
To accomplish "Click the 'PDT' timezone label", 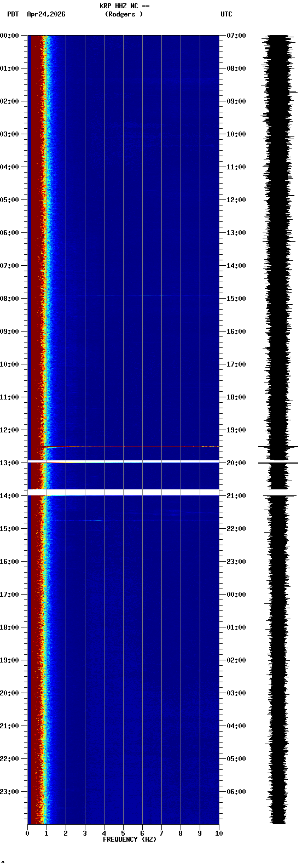I will (x=13, y=14).
